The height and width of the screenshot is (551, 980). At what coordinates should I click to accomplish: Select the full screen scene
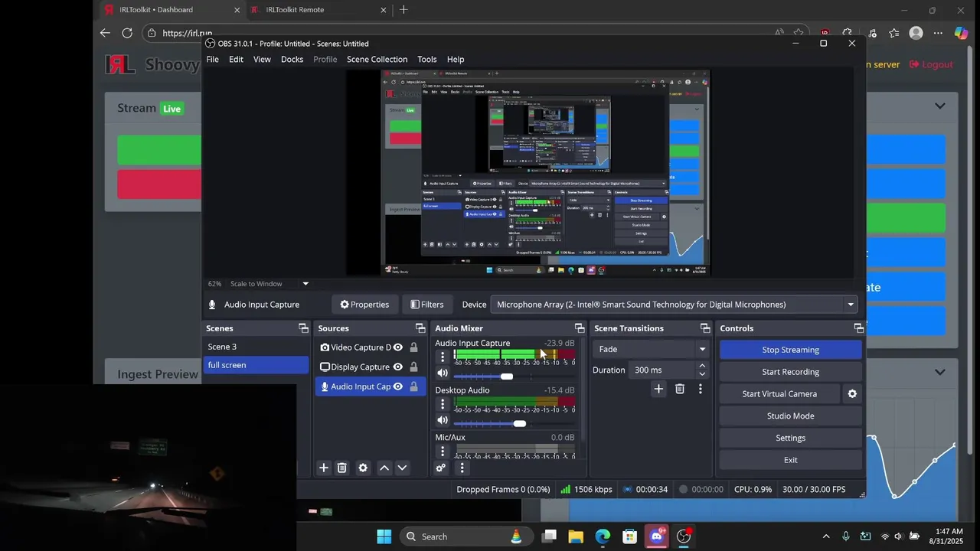256,365
